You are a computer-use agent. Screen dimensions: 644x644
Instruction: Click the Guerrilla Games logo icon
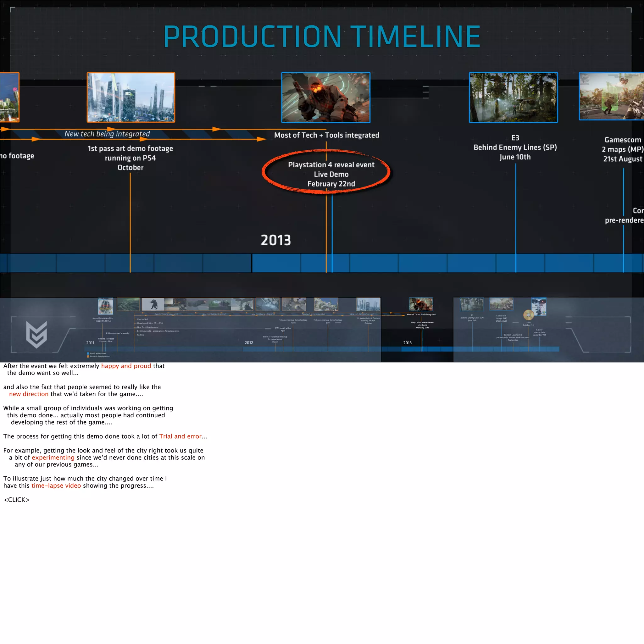36,334
